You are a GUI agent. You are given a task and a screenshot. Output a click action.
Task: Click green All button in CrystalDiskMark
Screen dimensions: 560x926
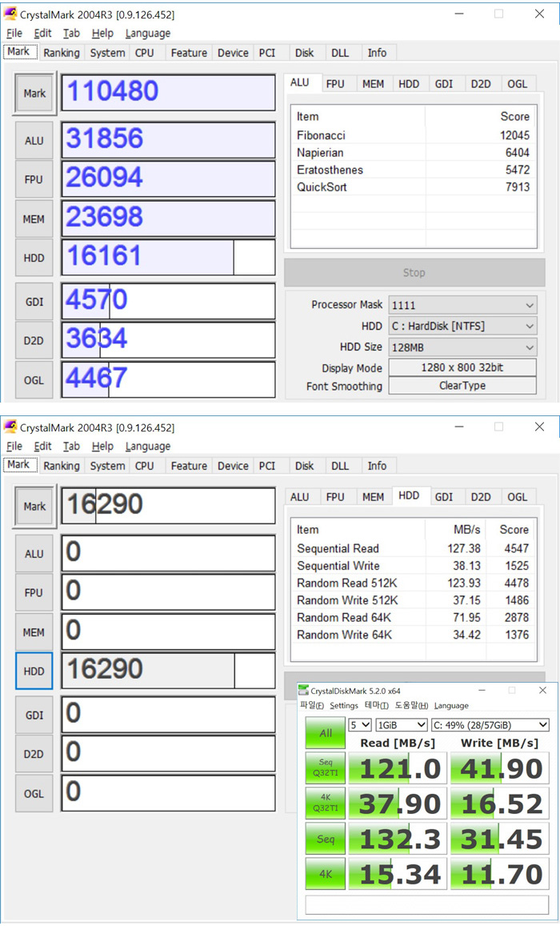(325, 733)
